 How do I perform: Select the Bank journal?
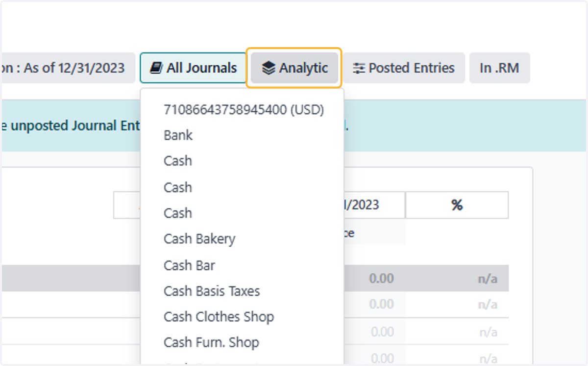[x=178, y=135]
